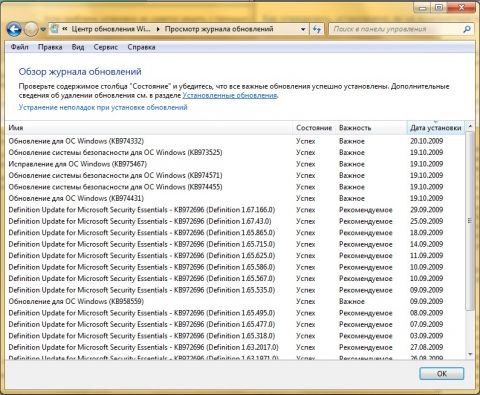Select Definition 1.65.567.0 update row

235,278
